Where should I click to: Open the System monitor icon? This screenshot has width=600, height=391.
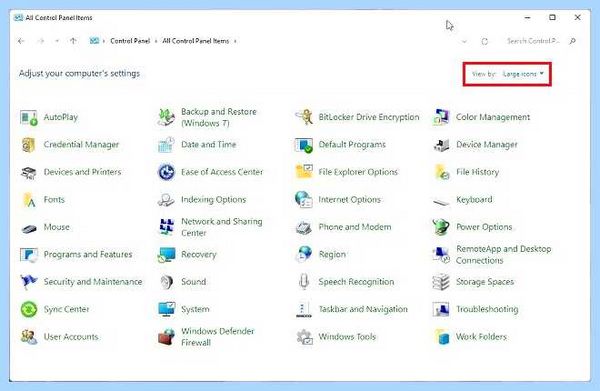pyautogui.click(x=166, y=309)
